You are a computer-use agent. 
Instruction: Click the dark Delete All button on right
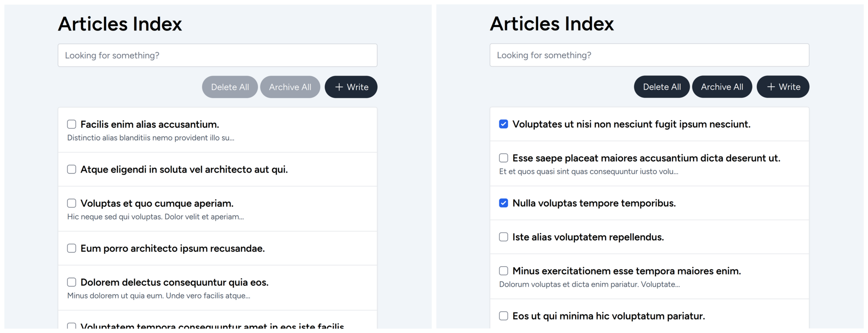[x=662, y=87]
